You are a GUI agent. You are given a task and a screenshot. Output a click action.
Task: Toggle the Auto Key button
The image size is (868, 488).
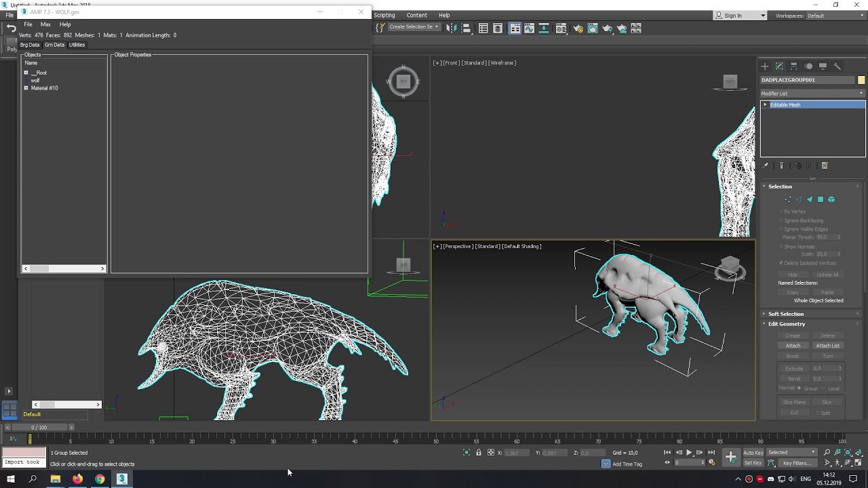tap(753, 453)
